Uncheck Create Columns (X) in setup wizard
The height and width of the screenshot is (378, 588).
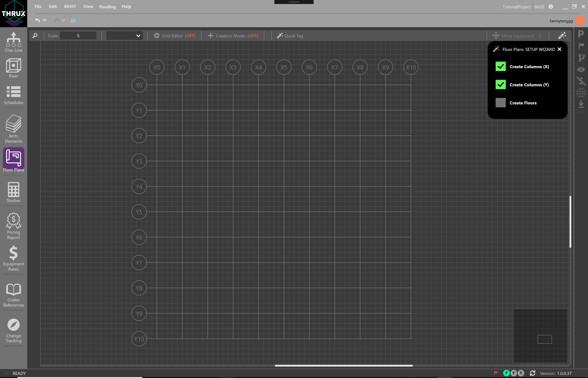pyautogui.click(x=501, y=67)
